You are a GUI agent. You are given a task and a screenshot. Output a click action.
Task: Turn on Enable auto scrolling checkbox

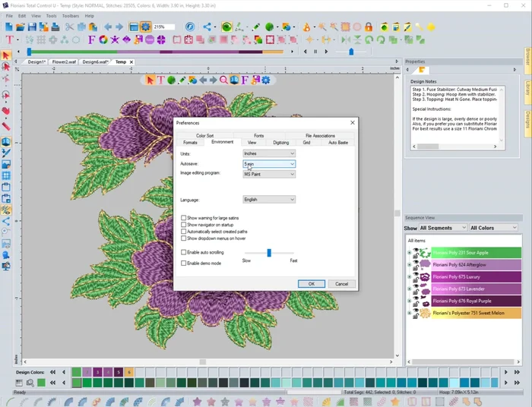(x=184, y=252)
